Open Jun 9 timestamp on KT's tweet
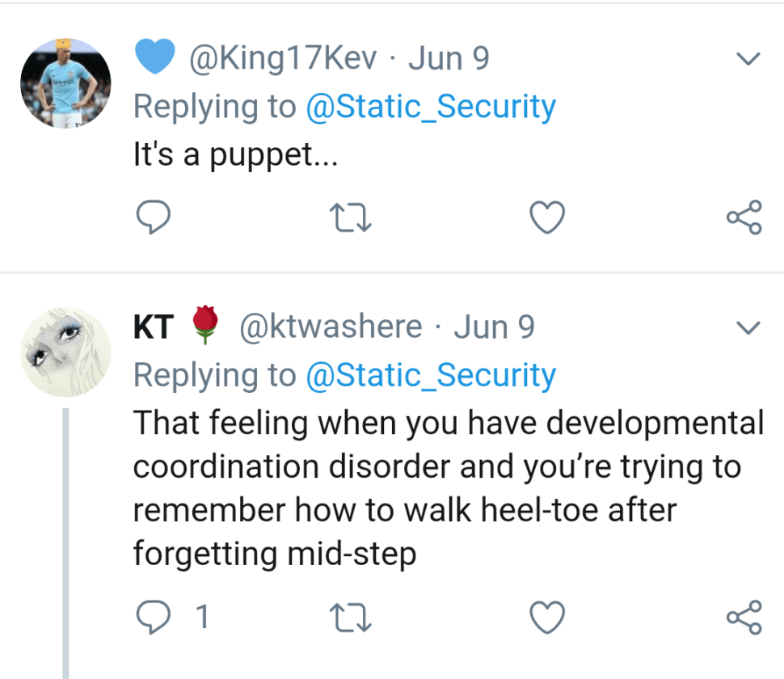 click(x=494, y=327)
